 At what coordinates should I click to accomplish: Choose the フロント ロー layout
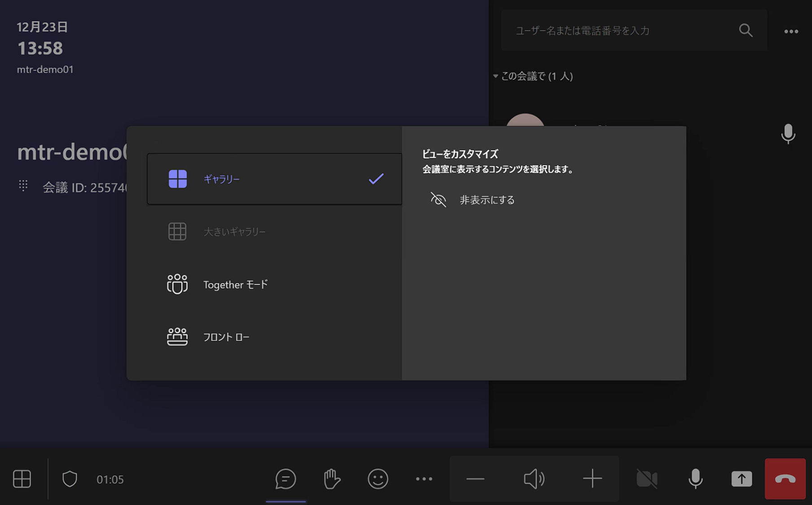click(226, 337)
